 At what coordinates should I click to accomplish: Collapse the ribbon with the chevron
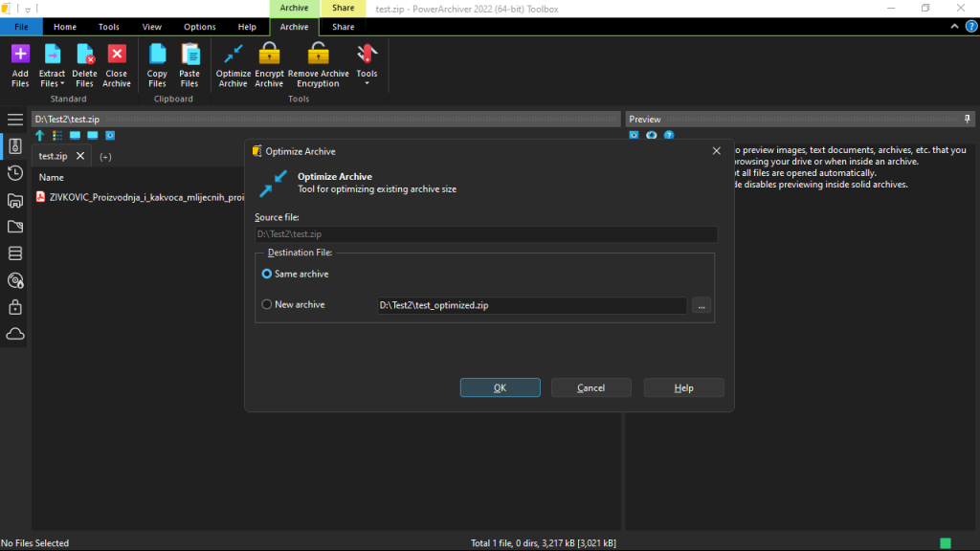(954, 26)
